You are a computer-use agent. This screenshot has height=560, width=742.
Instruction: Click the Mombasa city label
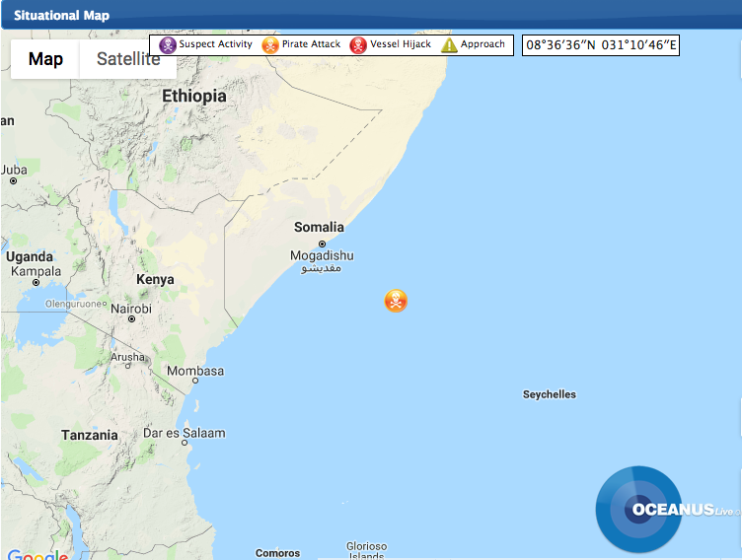[195, 372]
